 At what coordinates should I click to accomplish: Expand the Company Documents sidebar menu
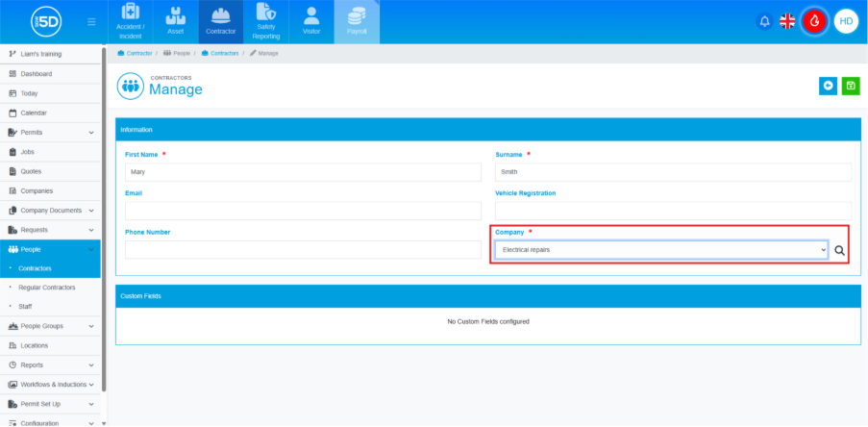[50, 211]
